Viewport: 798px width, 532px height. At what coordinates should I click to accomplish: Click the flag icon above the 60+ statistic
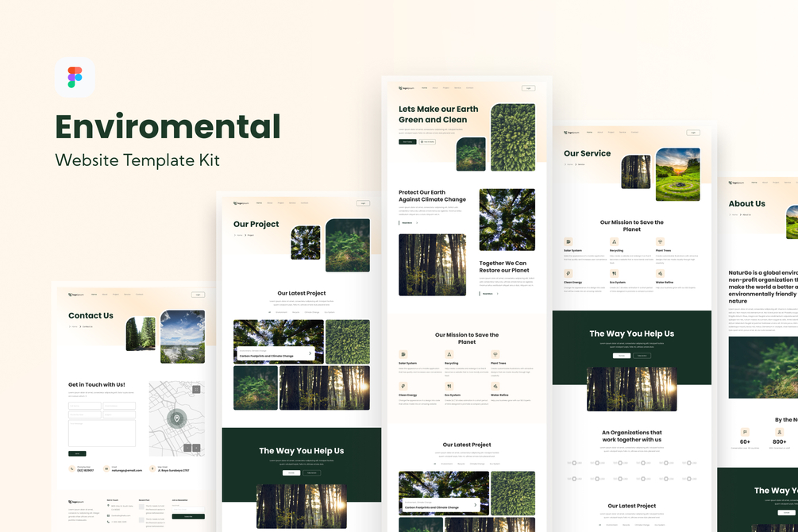point(745,432)
